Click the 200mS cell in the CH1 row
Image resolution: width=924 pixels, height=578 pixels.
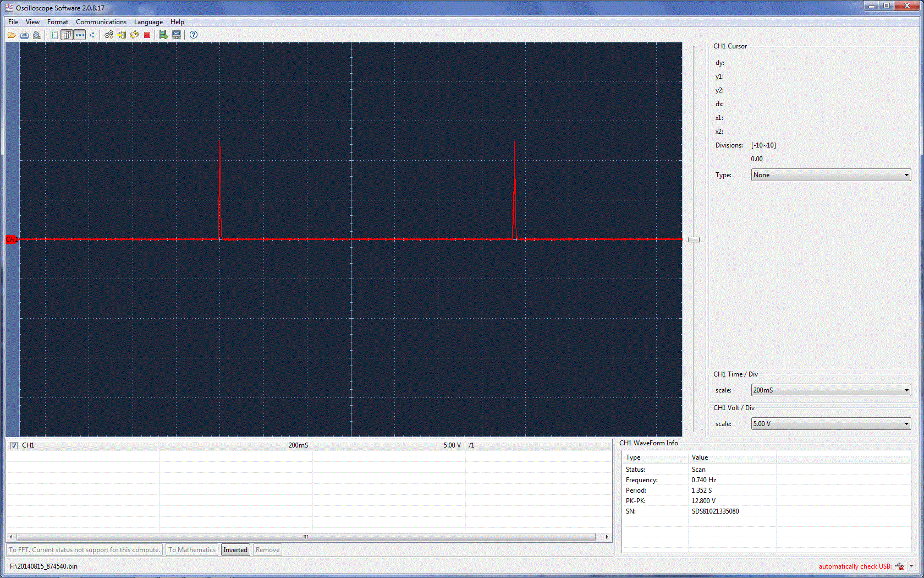[x=298, y=445]
